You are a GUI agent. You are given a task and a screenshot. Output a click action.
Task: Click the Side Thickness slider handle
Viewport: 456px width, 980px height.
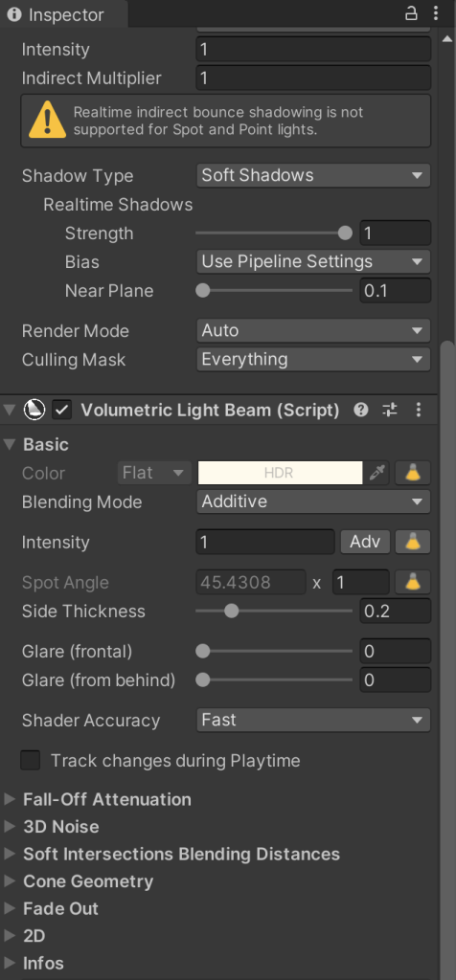coord(232,612)
